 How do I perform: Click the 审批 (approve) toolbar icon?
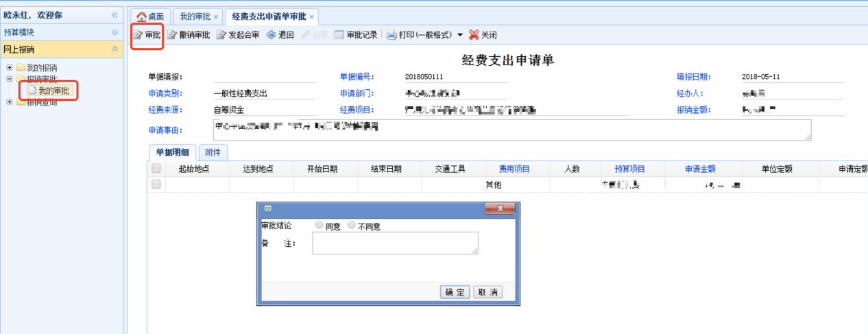tap(138, 35)
